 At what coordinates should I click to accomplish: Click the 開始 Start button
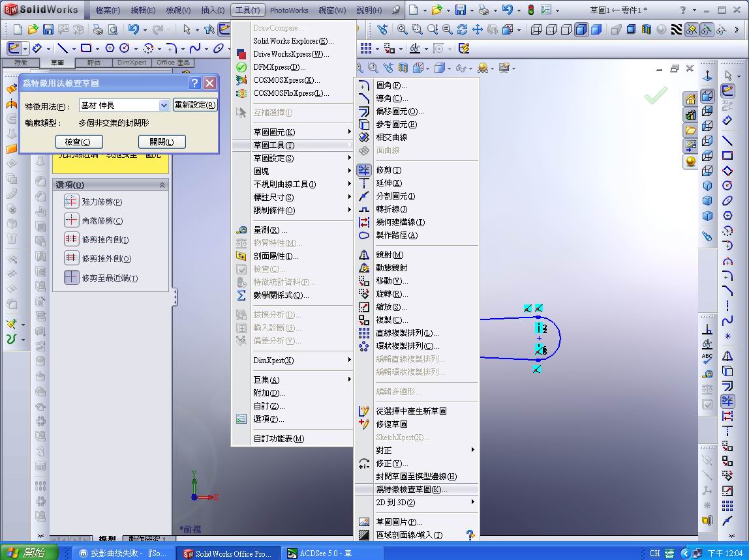tap(29, 553)
